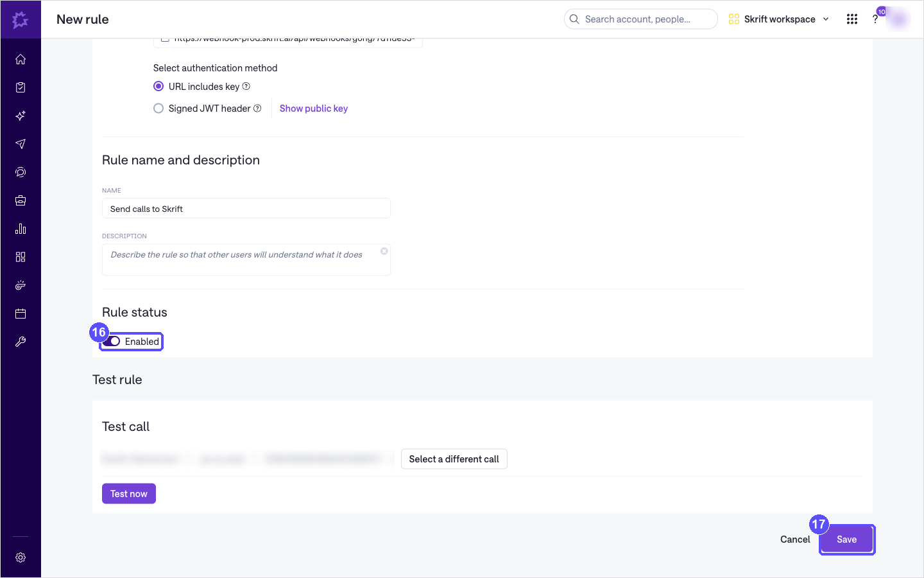
Task: Open the calendar icon in sidebar
Action: pyautogui.click(x=21, y=313)
